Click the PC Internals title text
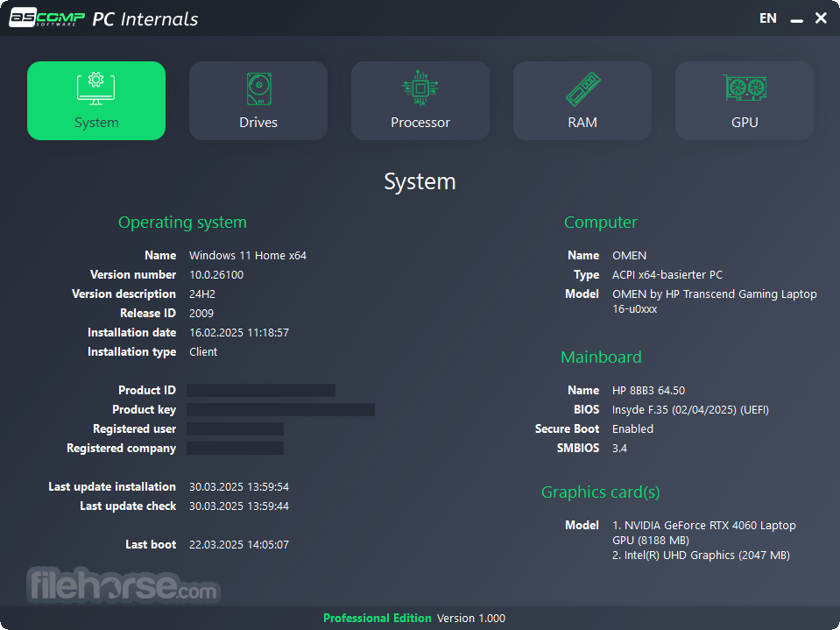 point(145,18)
